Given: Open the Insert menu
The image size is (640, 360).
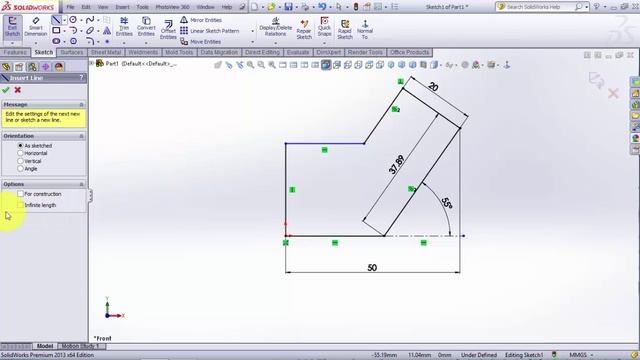Looking at the screenshot, I should [x=122, y=7].
